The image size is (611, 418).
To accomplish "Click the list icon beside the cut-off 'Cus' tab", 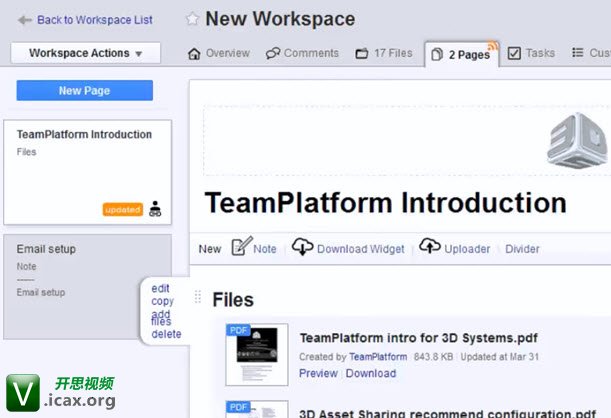I will coord(577,53).
